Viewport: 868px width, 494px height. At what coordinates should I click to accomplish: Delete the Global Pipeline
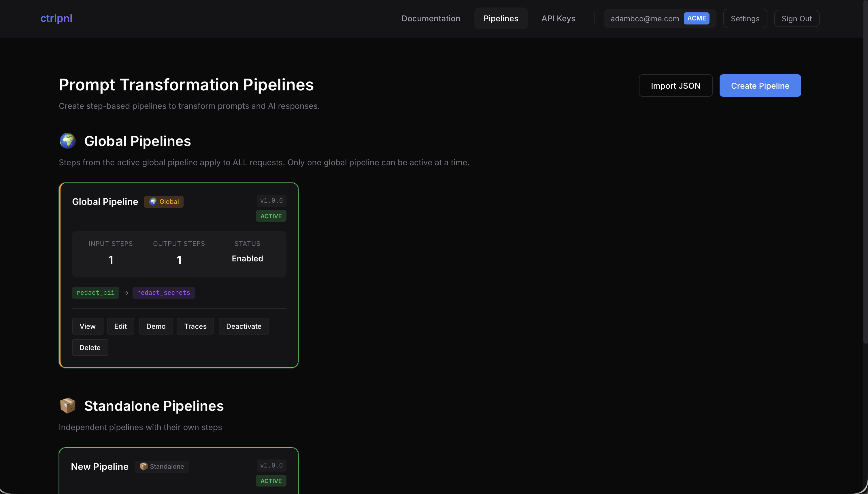click(x=90, y=347)
